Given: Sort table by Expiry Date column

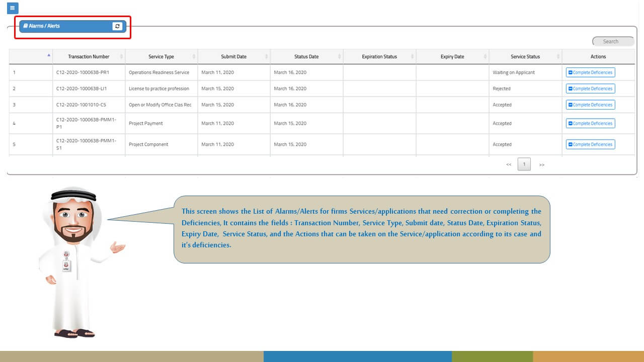Looking at the screenshot, I should (452, 57).
